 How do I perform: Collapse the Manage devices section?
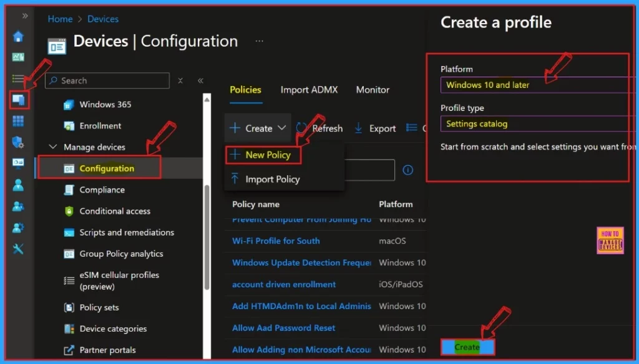pos(53,146)
